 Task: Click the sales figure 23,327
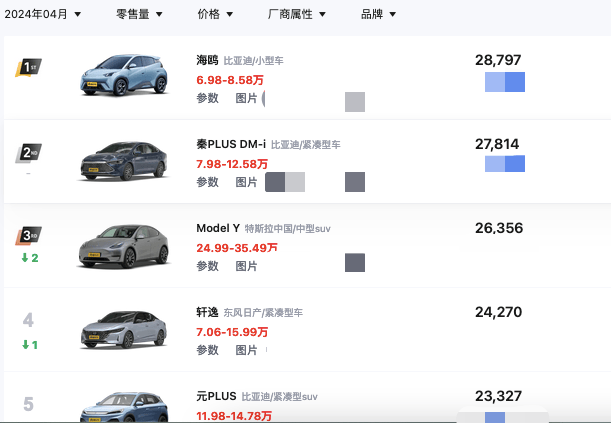498,396
